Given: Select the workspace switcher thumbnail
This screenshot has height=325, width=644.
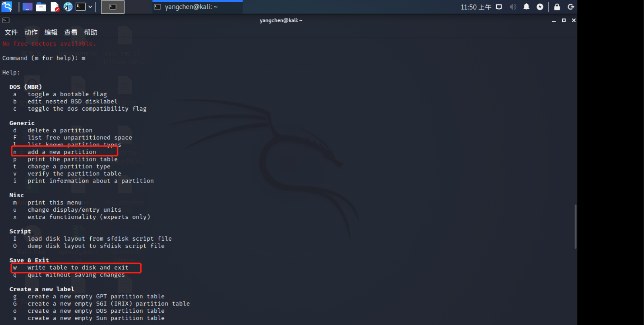Looking at the screenshot, I should point(113,7).
